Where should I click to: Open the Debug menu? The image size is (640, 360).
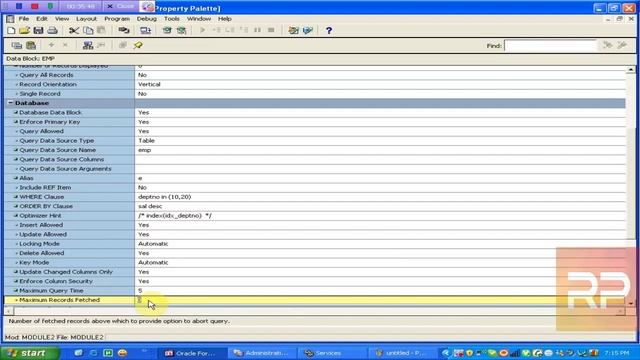click(147, 19)
